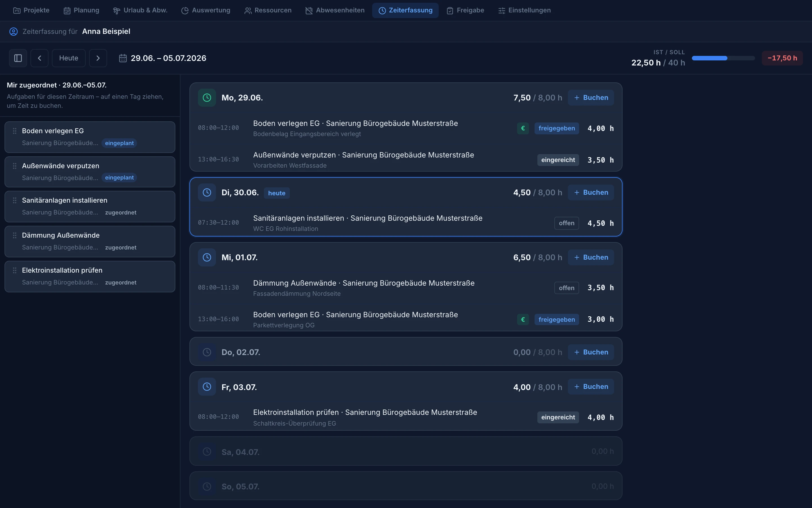Select the Sa, 04.07. day row
812x508 pixels.
tap(406, 451)
